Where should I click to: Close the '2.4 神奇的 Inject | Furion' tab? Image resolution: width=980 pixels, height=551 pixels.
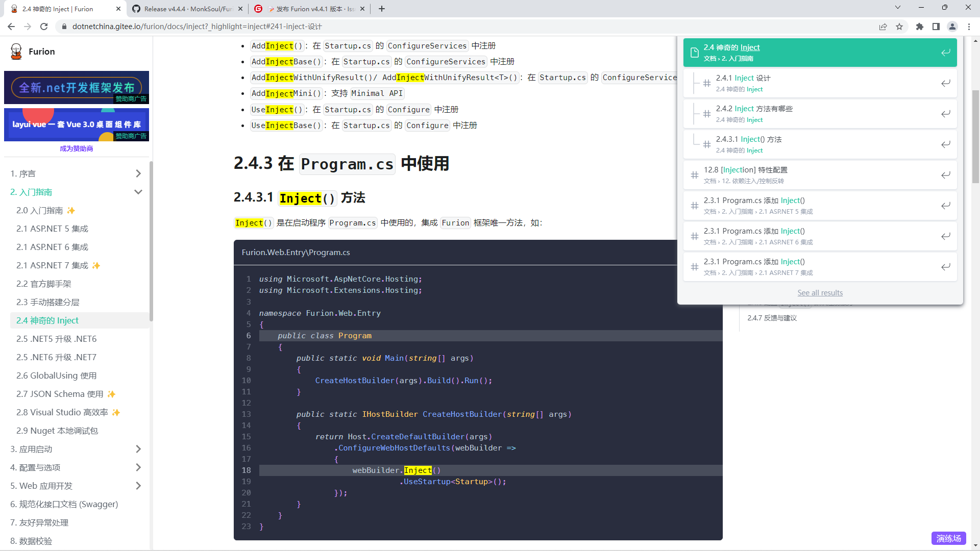118,9
